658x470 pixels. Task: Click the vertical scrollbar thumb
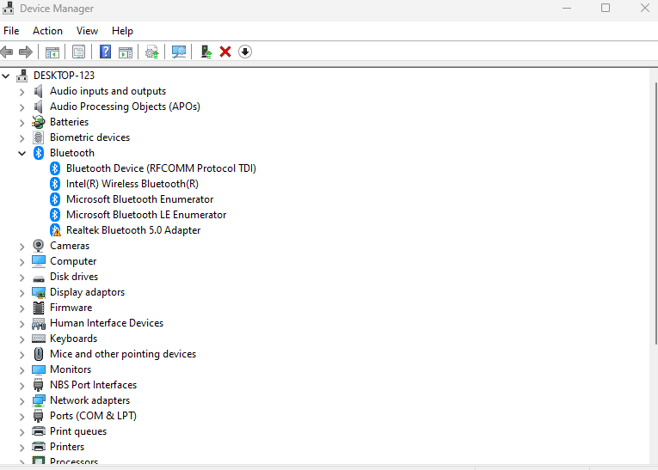(x=655, y=213)
